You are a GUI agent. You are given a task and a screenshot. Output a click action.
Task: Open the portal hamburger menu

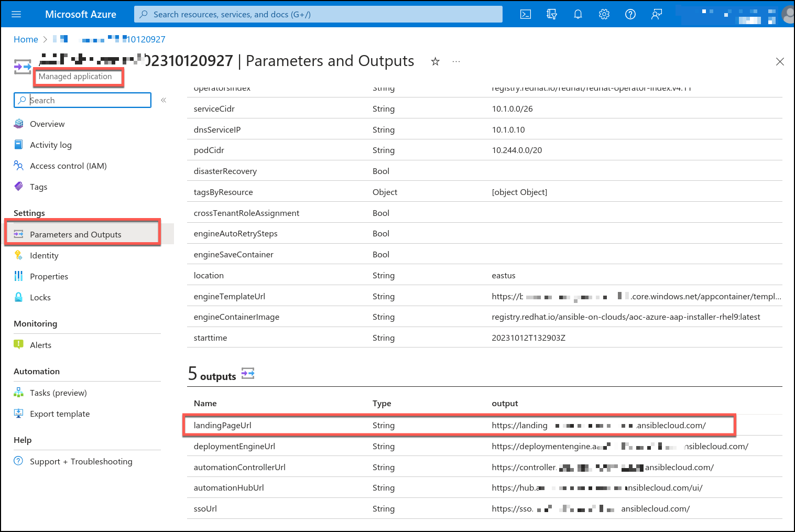pyautogui.click(x=16, y=14)
